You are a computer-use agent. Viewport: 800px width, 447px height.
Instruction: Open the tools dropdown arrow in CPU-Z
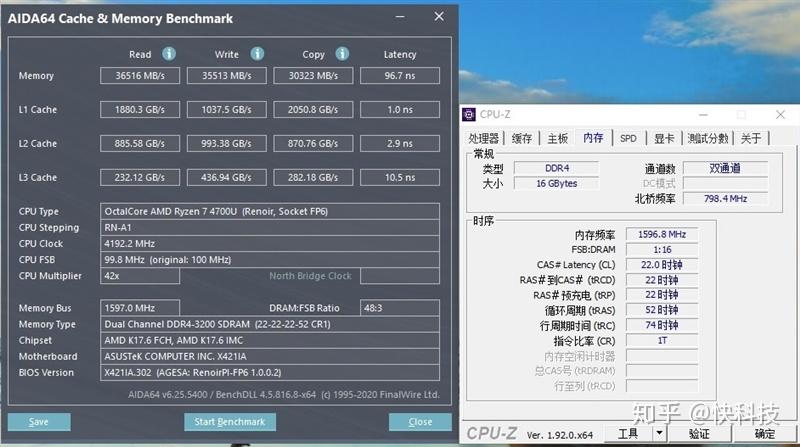coord(659,433)
